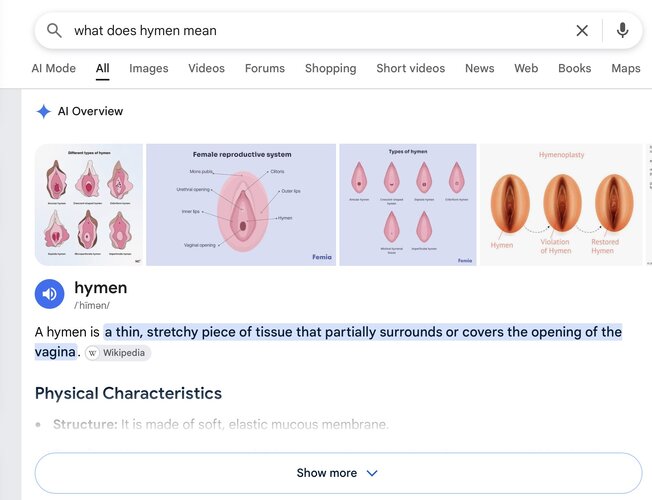Start voice search with microphone icon

pyautogui.click(x=622, y=30)
